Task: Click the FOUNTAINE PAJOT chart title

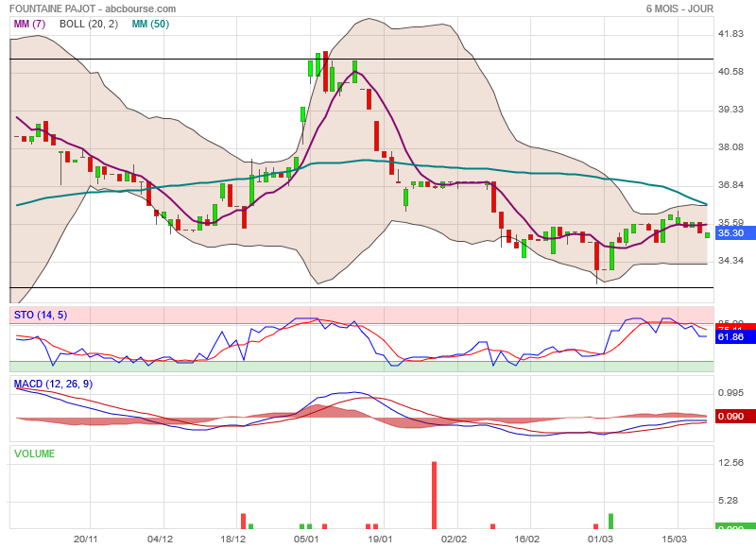Action: [93, 9]
